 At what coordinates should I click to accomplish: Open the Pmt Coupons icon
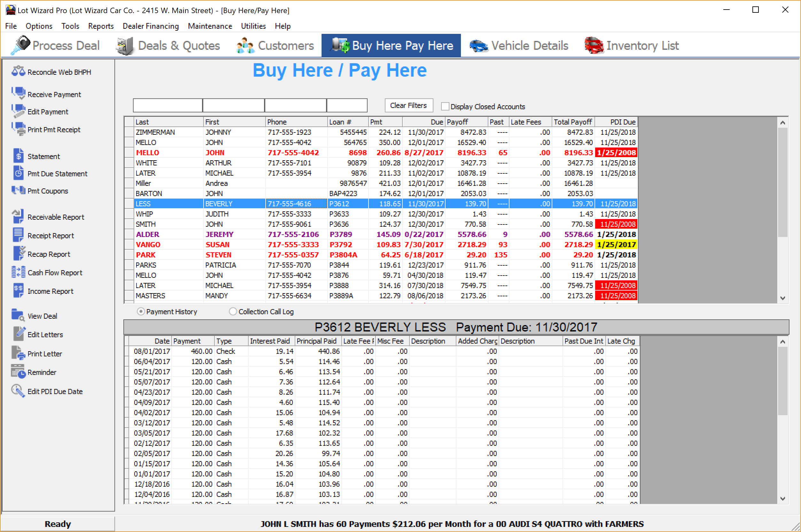[x=18, y=190]
